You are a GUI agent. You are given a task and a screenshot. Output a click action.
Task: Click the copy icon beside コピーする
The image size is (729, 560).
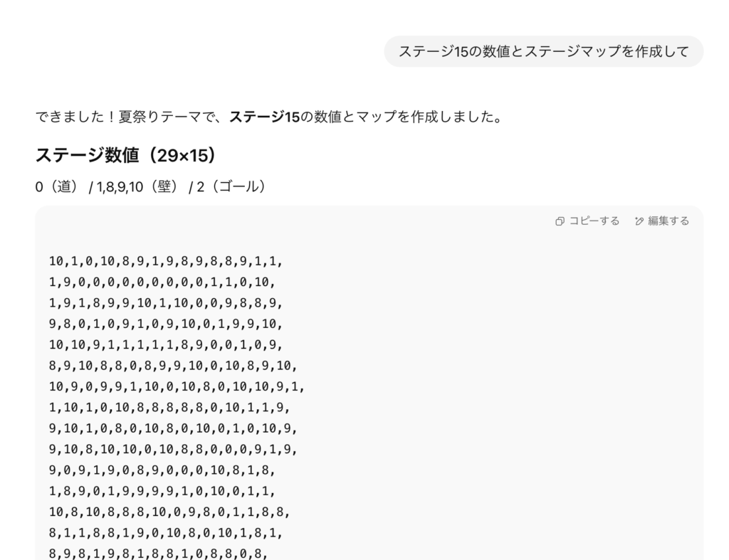pos(560,221)
